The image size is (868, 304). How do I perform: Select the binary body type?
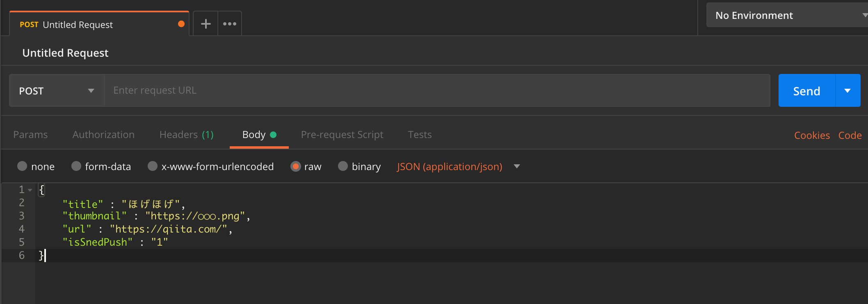pos(343,166)
